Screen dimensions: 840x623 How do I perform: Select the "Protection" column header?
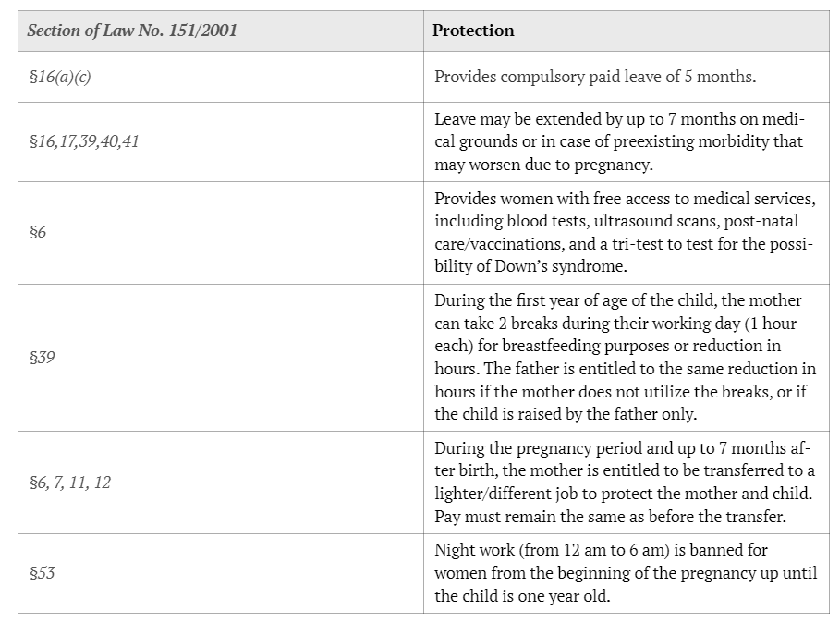[x=474, y=31]
